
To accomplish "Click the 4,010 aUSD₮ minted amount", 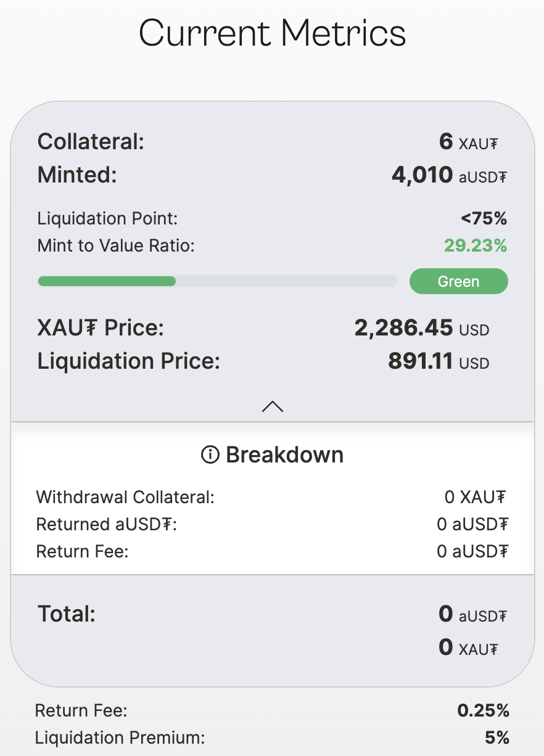I will click(449, 176).
